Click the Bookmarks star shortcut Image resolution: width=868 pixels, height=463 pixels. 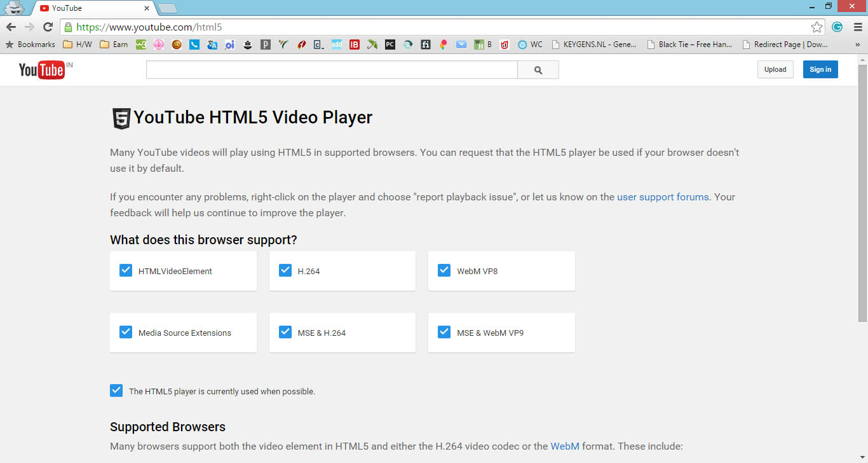coord(30,45)
